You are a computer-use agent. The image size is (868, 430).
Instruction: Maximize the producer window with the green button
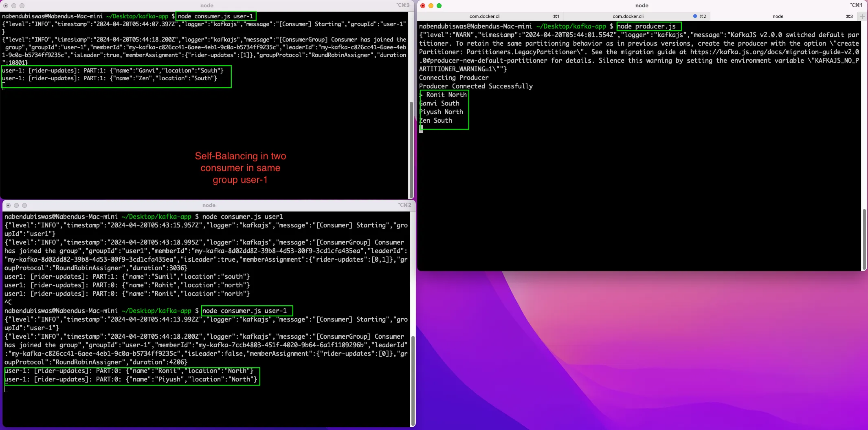pyautogui.click(x=439, y=6)
